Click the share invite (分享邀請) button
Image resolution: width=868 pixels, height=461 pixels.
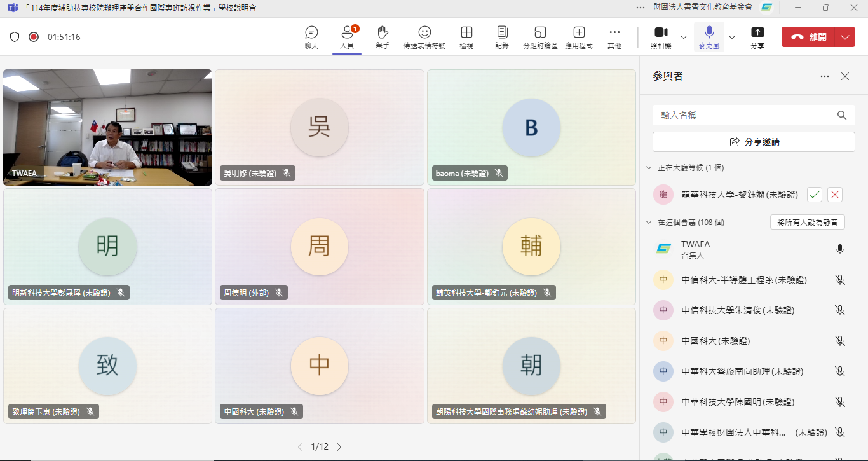754,142
